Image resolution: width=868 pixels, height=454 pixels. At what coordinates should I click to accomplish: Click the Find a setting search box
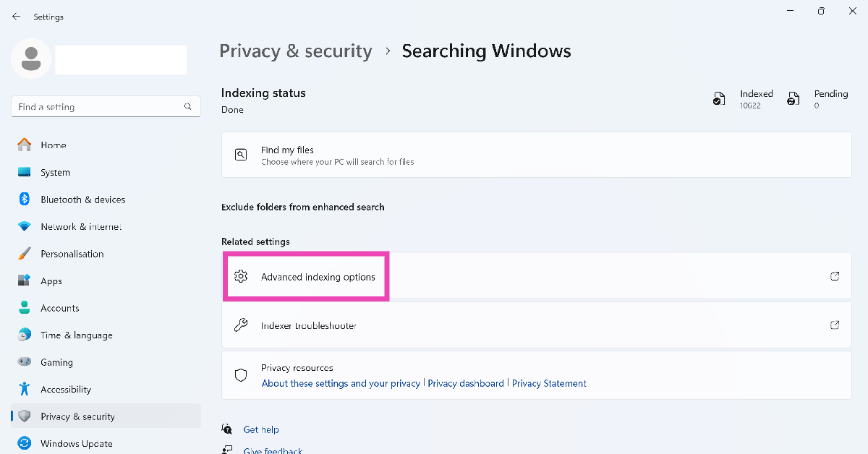coord(98,107)
